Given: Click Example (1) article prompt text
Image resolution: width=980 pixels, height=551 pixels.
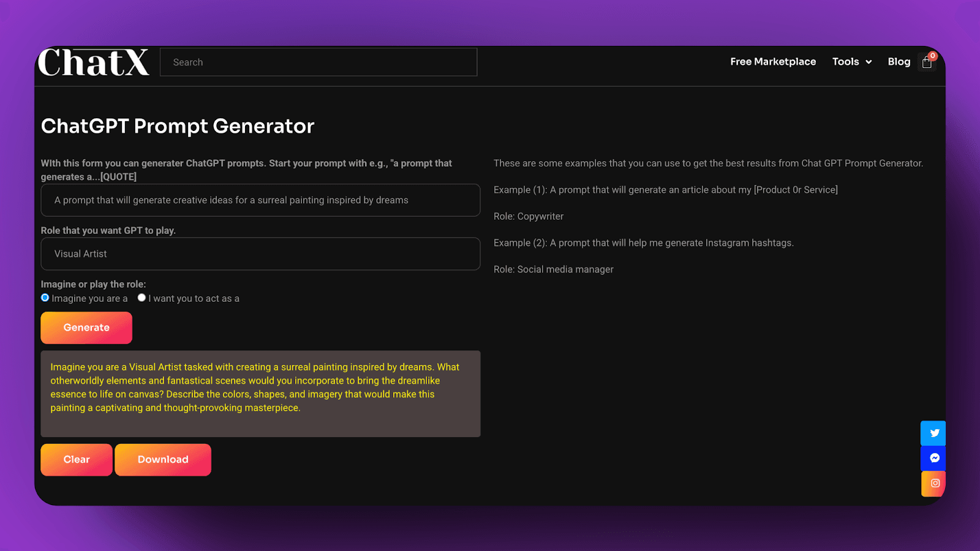Looking at the screenshot, I should (666, 190).
